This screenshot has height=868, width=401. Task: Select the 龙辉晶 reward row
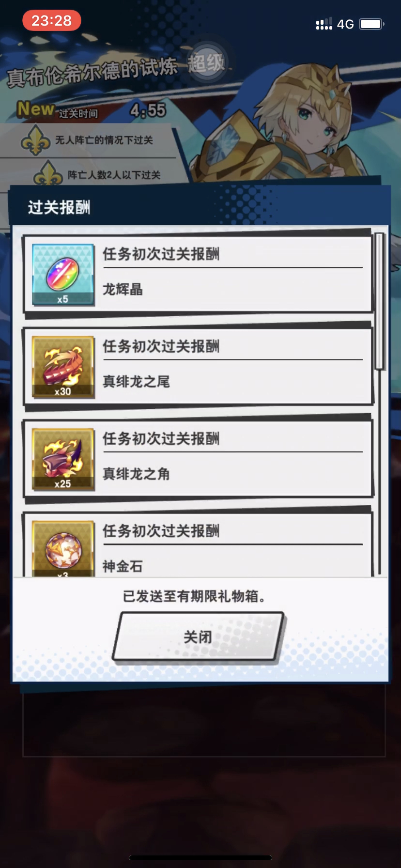tap(199, 274)
